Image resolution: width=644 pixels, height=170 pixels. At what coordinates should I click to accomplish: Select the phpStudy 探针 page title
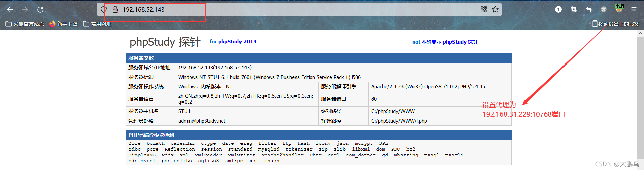point(165,42)
